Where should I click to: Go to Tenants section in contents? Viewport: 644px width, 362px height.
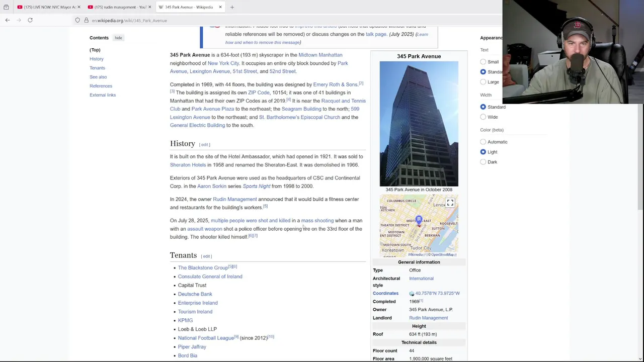[x=97, y=68]
